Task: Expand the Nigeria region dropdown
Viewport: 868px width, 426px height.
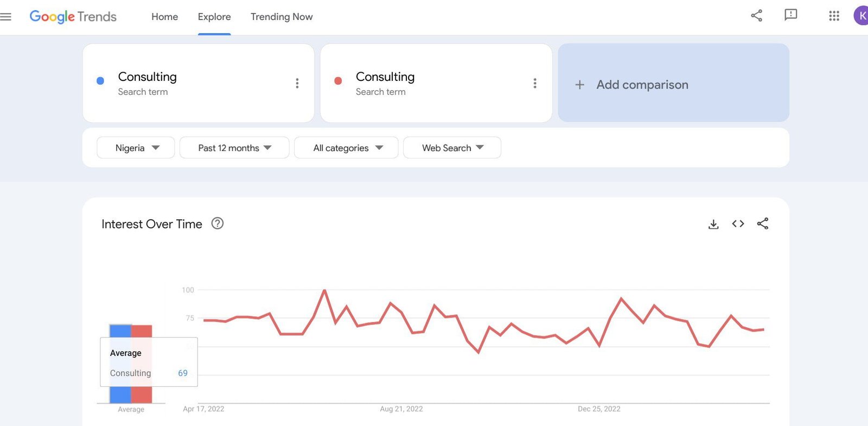Action: click(136, 148)
